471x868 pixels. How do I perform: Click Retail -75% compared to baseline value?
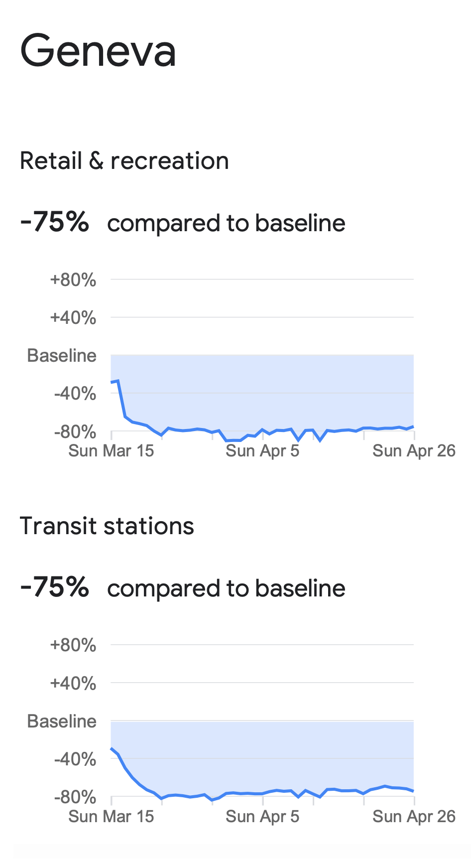(x=54, y=222)
